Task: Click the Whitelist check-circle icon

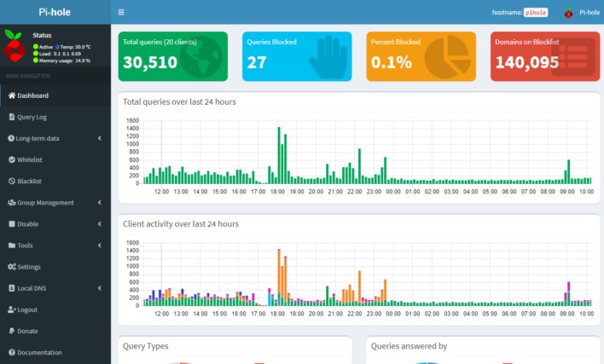Action: pos(11,159)
